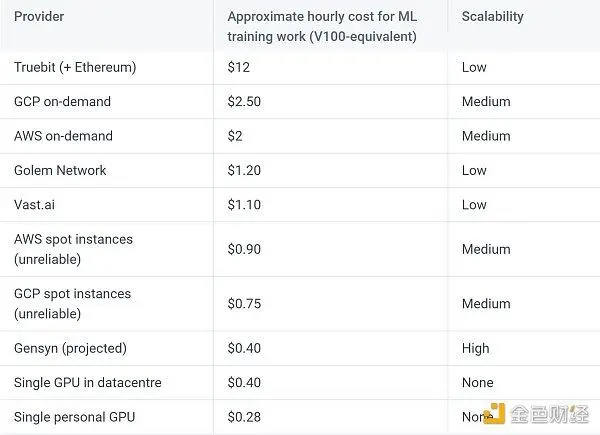The height and width of the screenshot is (435, 600).
Task: Select the $0.28 cost value
Action: pyautogui.click(x=244, y=417)
